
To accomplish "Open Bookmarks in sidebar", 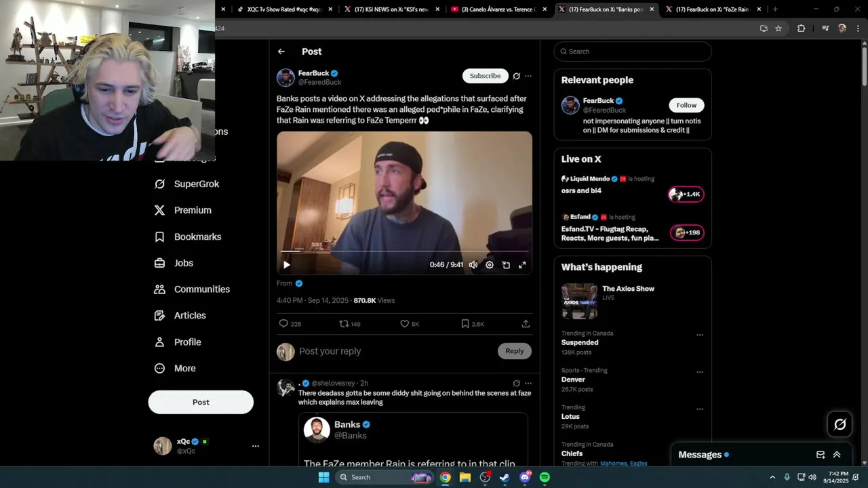I will click(x=188, y=237).
